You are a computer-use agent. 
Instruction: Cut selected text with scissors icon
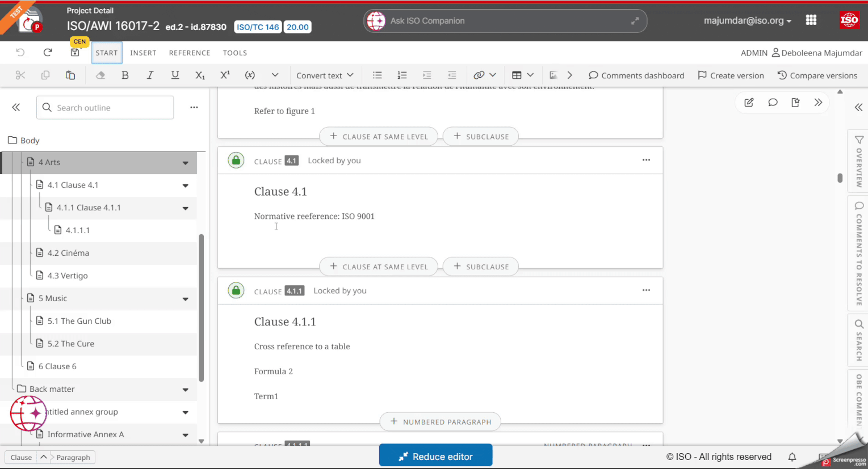(x=20, y=75)
